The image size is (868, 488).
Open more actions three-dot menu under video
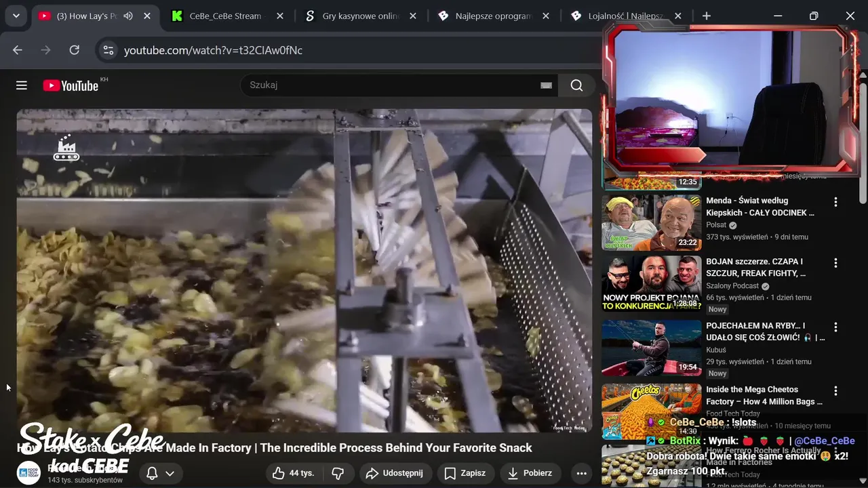tap(581, 473)
